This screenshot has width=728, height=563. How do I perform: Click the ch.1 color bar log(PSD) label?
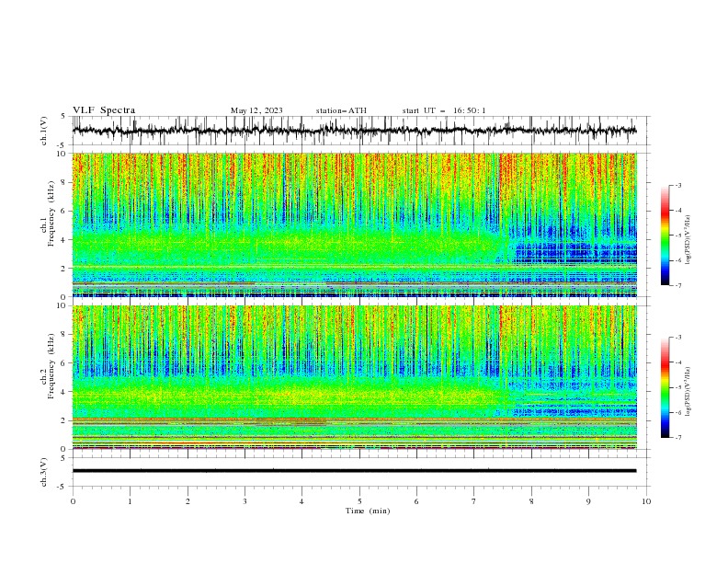coord(688,240)
